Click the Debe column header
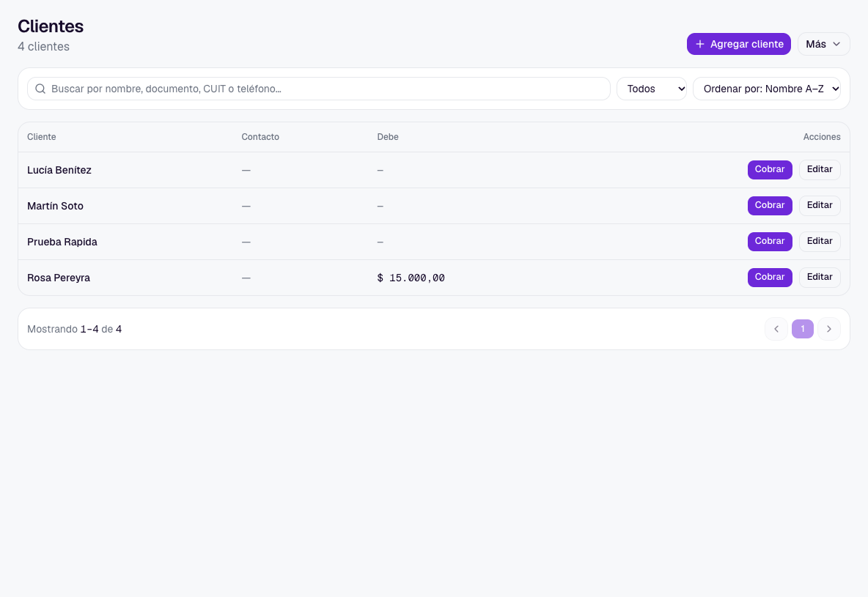Screen dimensions: 868x597 388,137
